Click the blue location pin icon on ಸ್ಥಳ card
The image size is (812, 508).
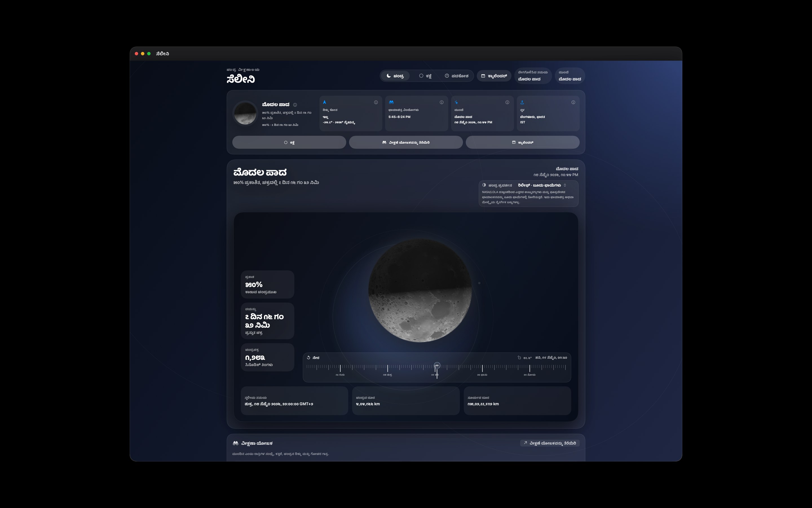[522, 102]
